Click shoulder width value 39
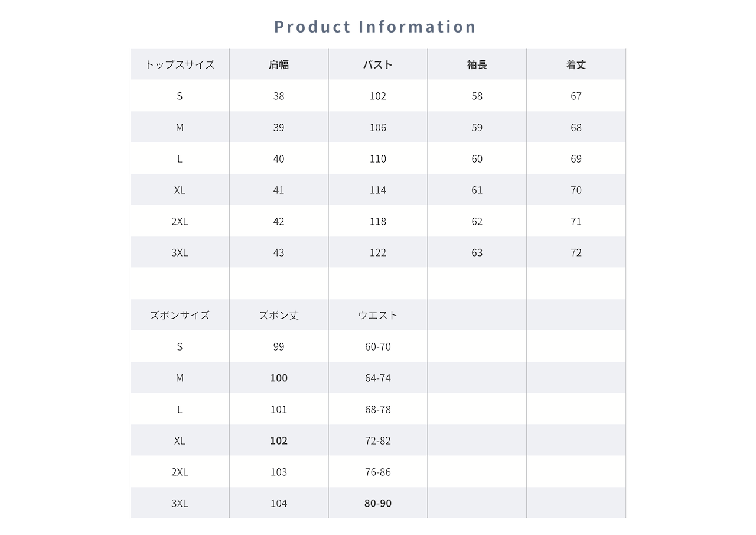This screenshot has width=756, height=535. [x=279, y=127]
